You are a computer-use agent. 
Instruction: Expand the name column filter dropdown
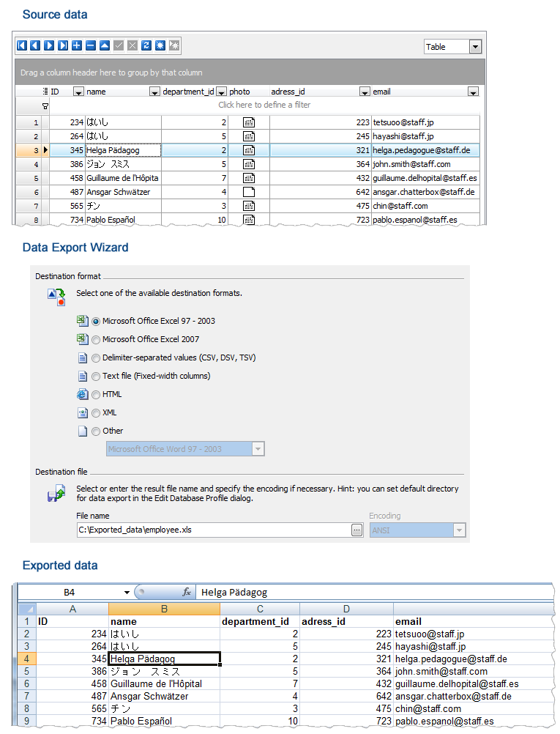154,92
